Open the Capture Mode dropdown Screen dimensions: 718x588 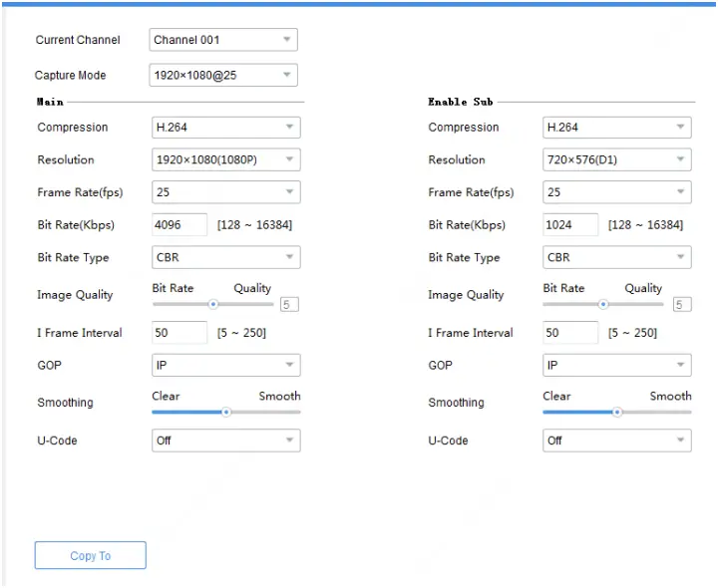pyautogui.click(x=223, y=75)
